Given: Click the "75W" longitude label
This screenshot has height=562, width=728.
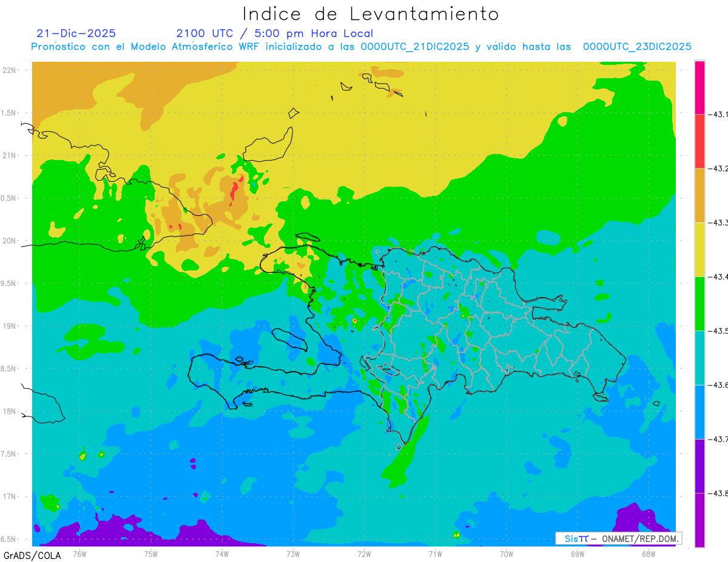Looking at the screenshot, I should pos(151,554).
